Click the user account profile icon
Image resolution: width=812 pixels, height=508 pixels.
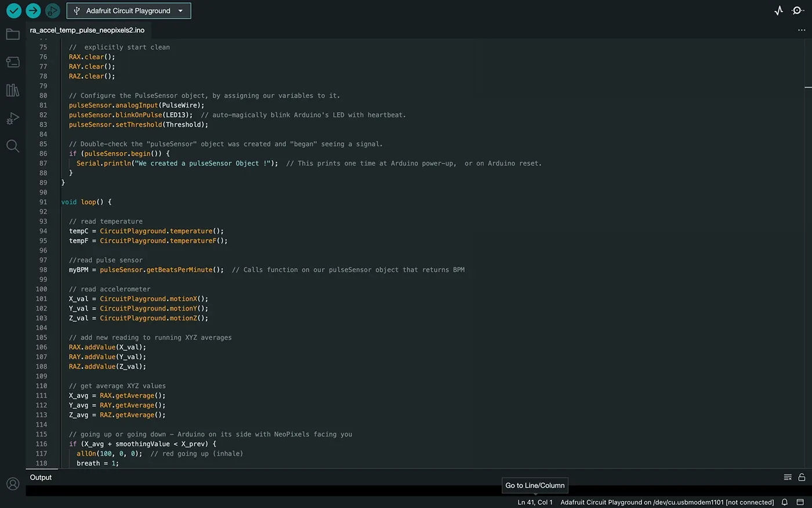click(13, 484)
